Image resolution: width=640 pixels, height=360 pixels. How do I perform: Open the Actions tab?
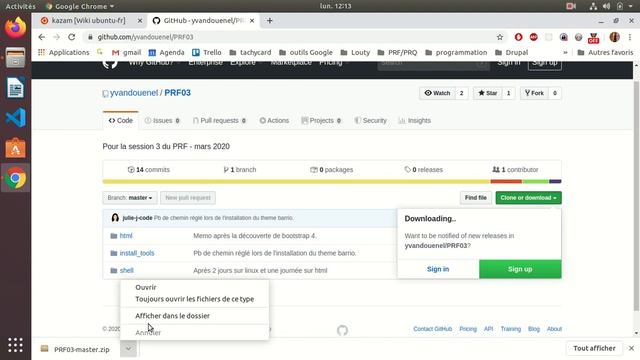click(x=274, y=120)
